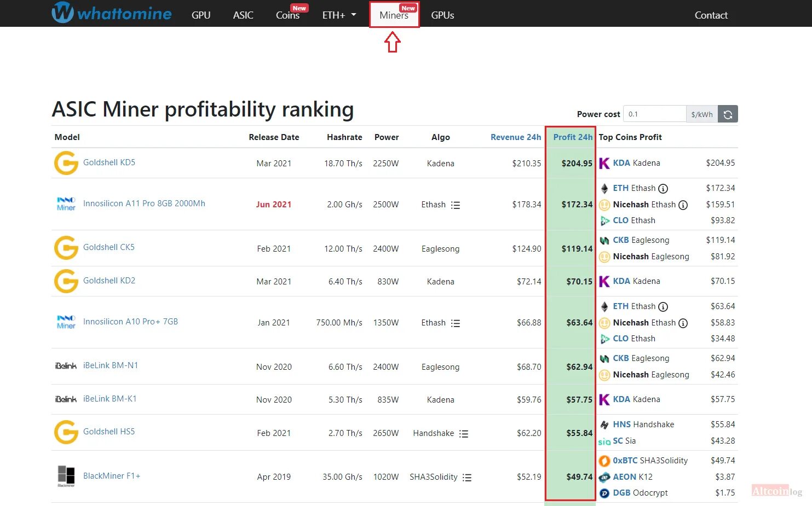Show info for ETH Ethash $63.64
Screen dimensions: 812x506
point(663,307)
